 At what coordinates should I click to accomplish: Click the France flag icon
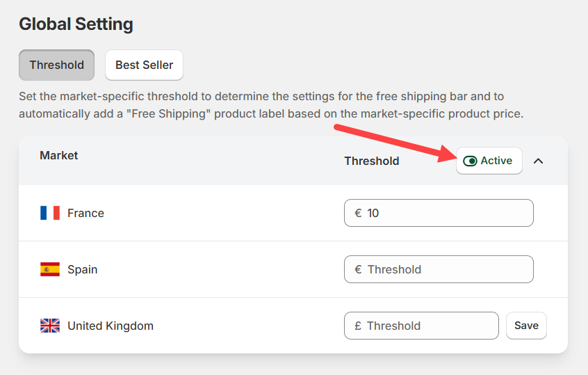(x=50, y=213)
